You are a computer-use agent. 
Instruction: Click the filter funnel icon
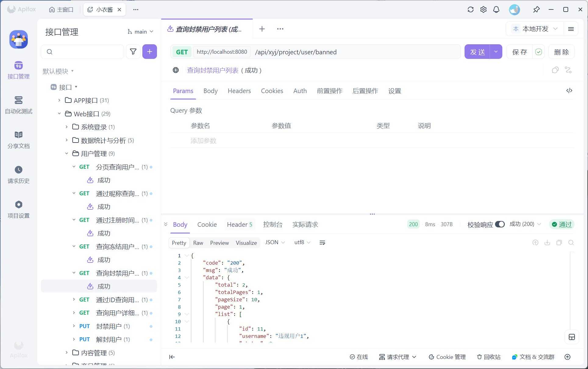tap(133, 52)
